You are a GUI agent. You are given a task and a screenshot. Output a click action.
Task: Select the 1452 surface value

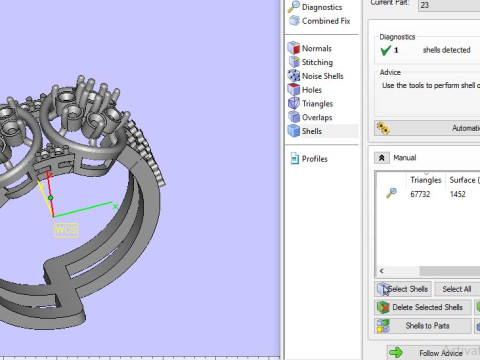click(457, 194)
